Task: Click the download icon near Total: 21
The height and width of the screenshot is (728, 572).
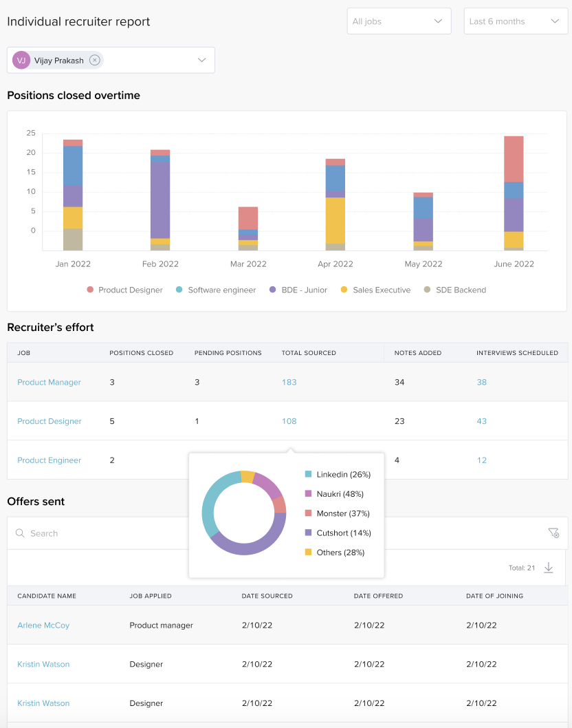Action: [548, 568]
